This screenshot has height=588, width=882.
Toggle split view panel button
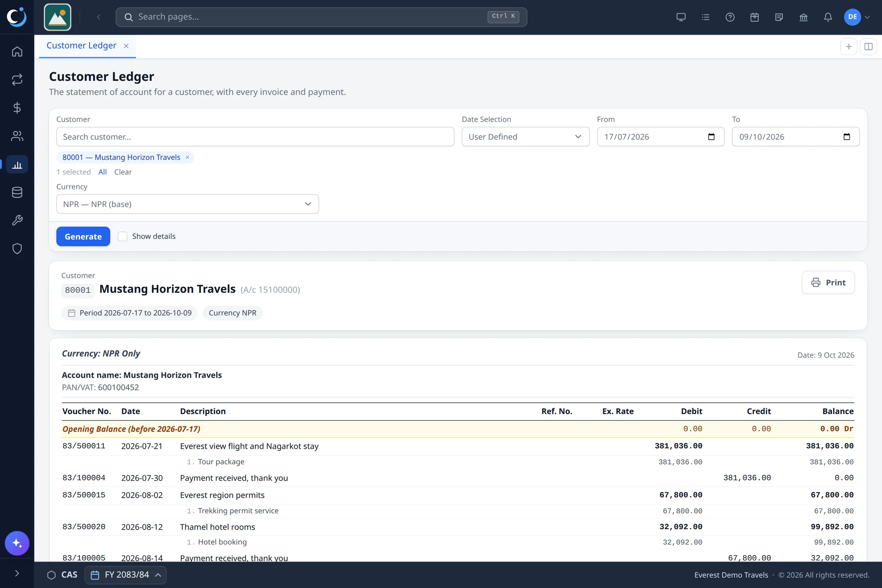coord(868,47)
